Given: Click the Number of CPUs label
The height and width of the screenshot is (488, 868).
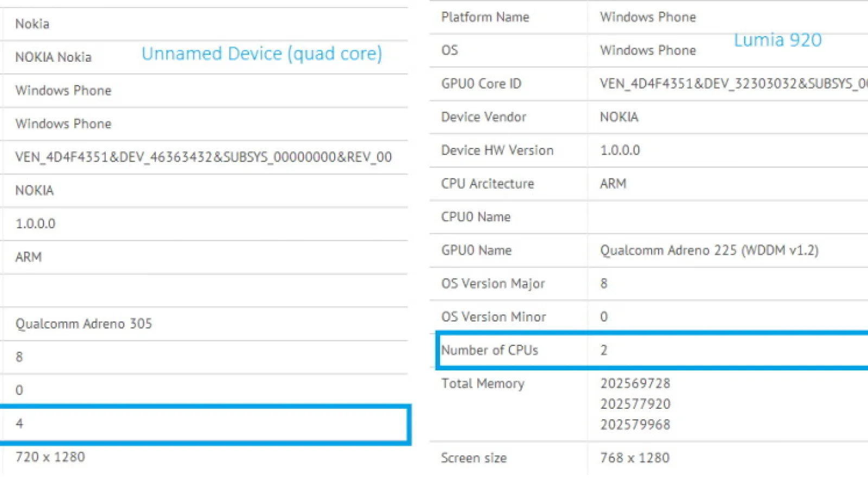Looking at the screenshot, I should (489, 350).
